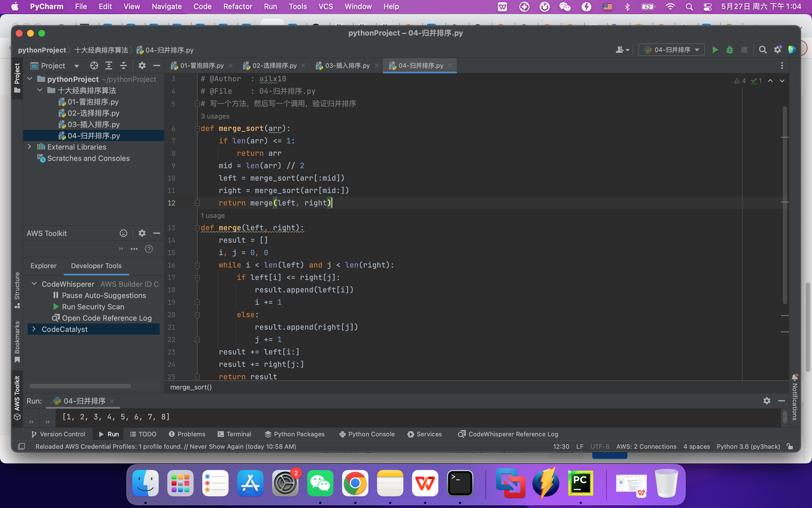This screenshot has height=508, width=812.
Task: Open Run panel gear settings
Action: click(767, 401)
